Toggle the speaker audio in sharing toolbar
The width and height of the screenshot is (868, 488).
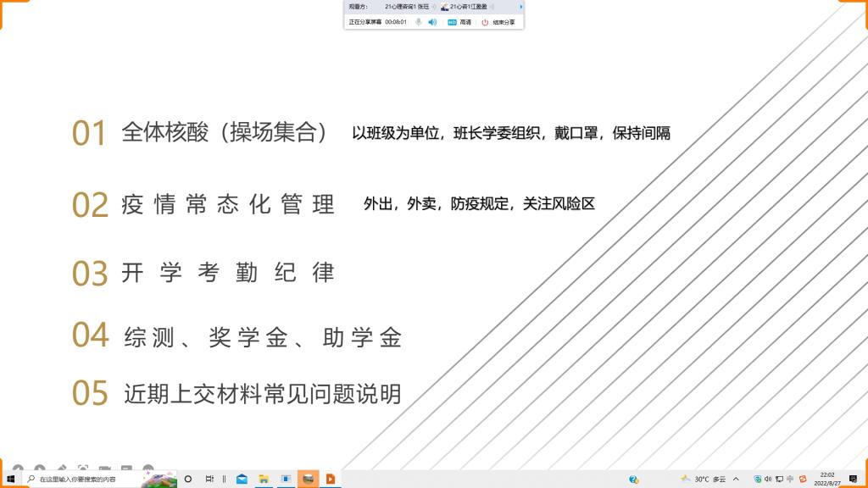[x=432, y=22]
